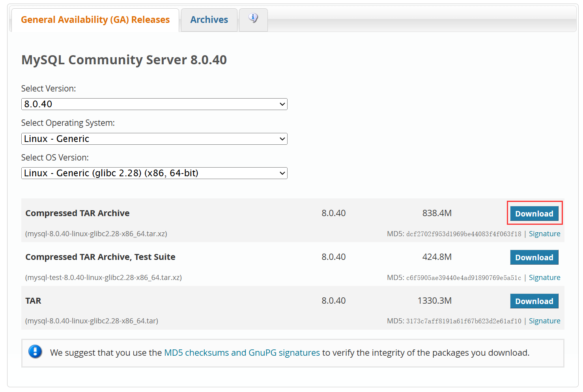Download the Test Suite TAR archive
Viewport: 583px width, 392px height.
coord(534,258)
